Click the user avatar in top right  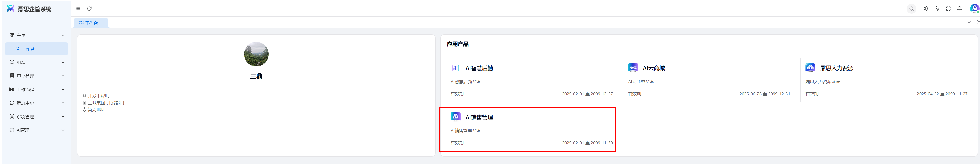[974, 8]
